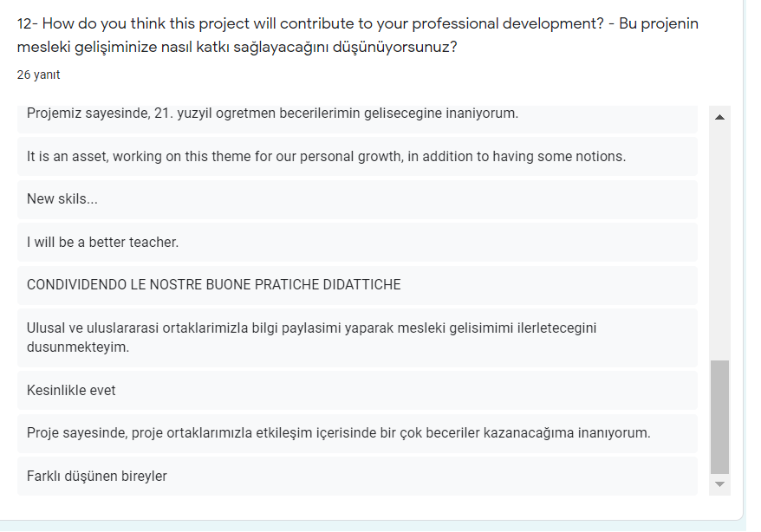The width and height of the screenshot is (761, 532).
Task: Click the scrollbar thumb in responses list
Action: [718, 416]
